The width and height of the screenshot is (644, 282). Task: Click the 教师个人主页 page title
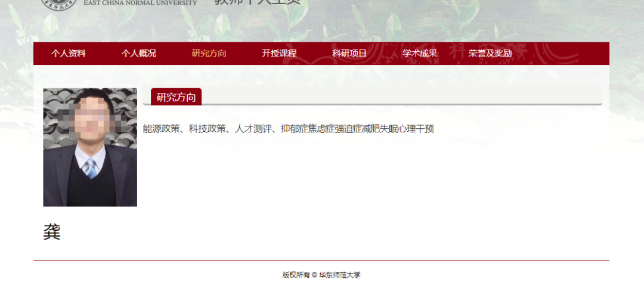tap(257, 2)
